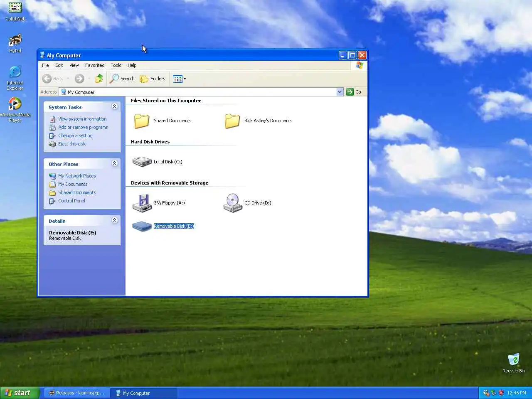
Task: Select Rick Astley's Documents folder icon
Action: pyautogui.click(x=232, y=121)
